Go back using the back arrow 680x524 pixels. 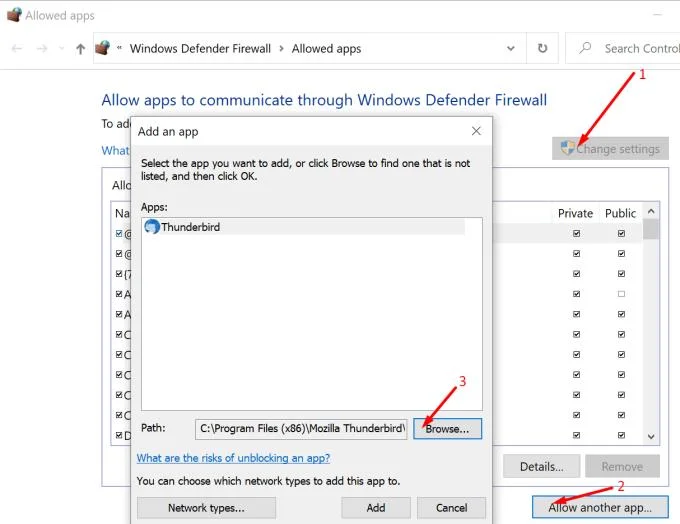(x=17, y=49)
